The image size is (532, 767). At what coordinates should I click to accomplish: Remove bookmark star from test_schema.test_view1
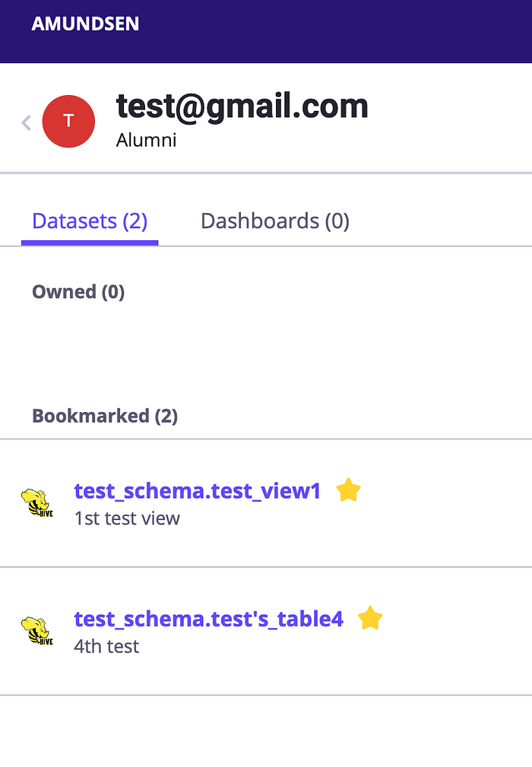[x=348, y=490]
